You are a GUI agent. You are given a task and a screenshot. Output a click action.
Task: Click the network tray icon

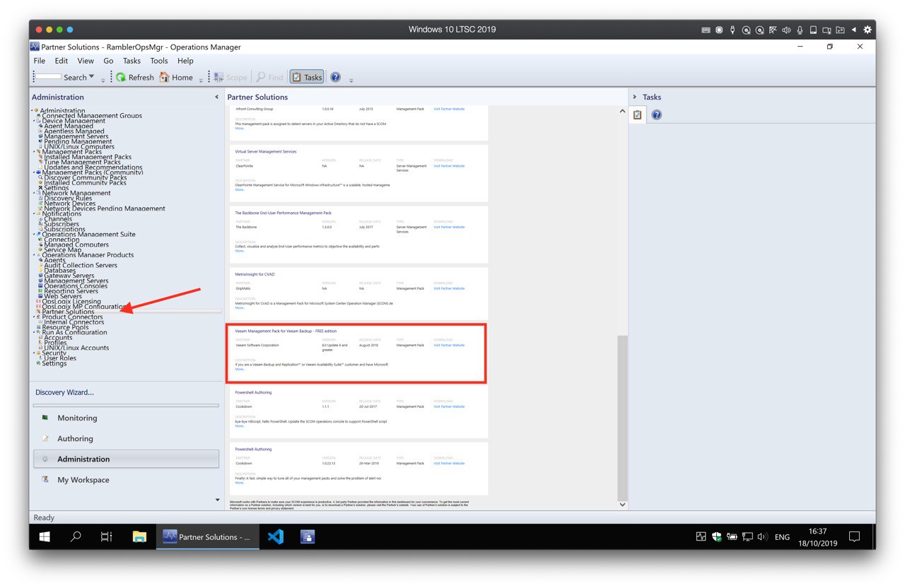[747, 537]
